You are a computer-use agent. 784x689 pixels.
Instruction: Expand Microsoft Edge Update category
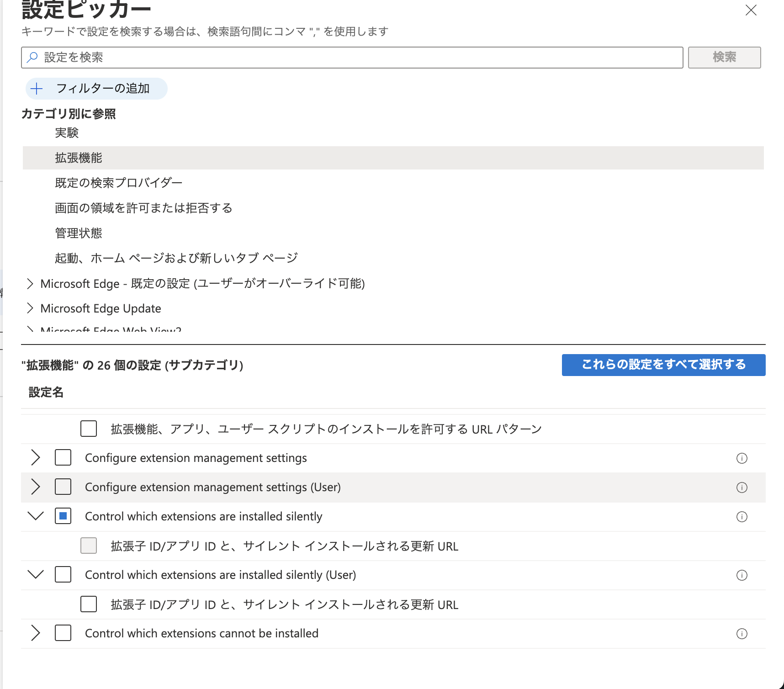(30, 308)
